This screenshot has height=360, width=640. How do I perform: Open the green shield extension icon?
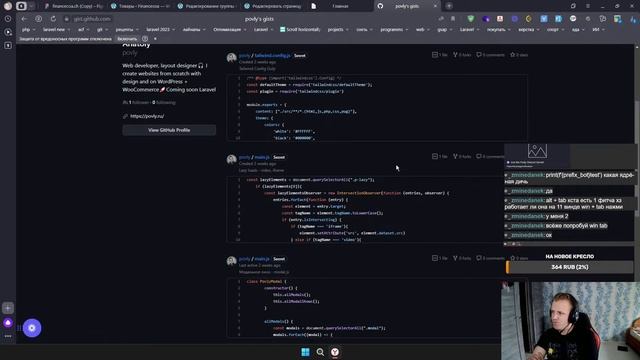[x=471, y=19]
